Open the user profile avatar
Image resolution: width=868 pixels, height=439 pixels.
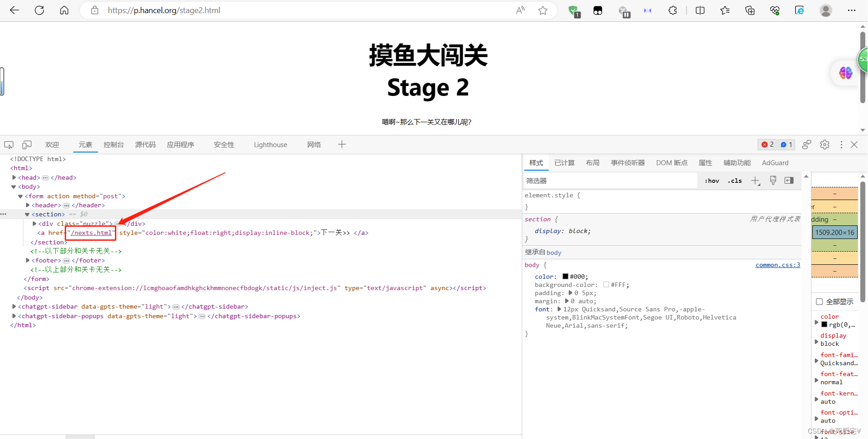(826, 10)
